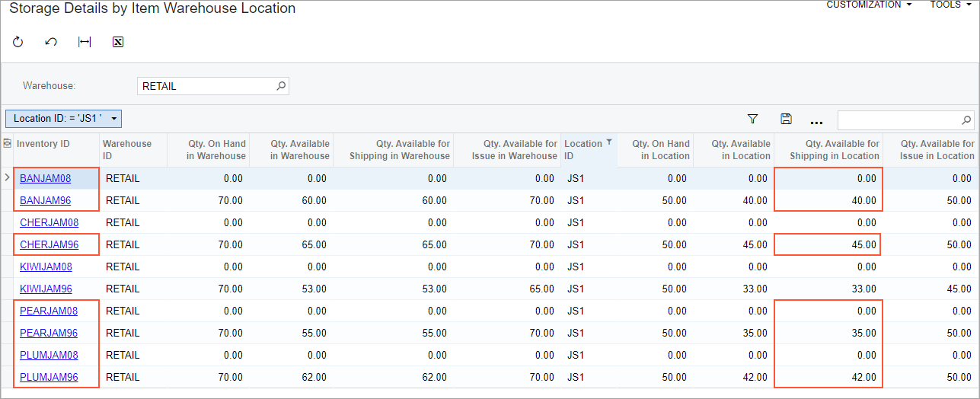This screenshot has height=399, width=980.
Task: Open the PLUMJAM96 inventory link
Action: (x=48, y=377)
